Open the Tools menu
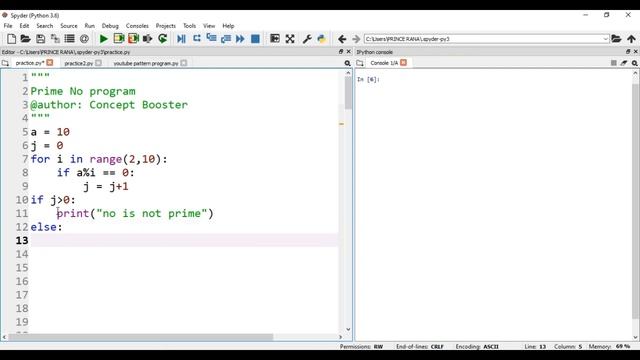The width and height of the screenshot is (640, 360). click(x=189, y=26)
